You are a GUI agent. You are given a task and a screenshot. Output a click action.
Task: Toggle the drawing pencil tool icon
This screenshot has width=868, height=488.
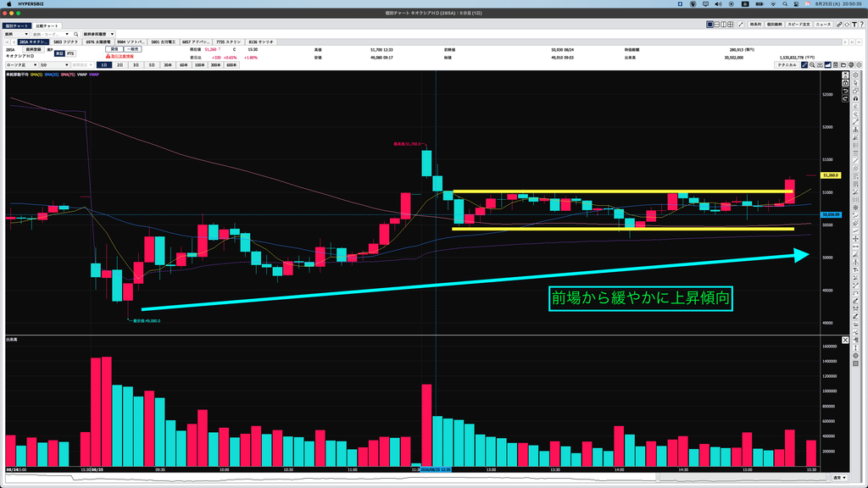click(x=804, y=64)
